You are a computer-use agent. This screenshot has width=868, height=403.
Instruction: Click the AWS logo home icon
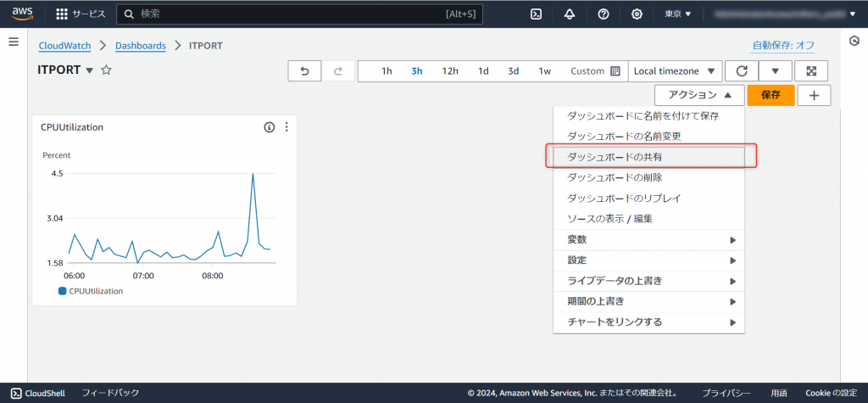tap(22, 14)
